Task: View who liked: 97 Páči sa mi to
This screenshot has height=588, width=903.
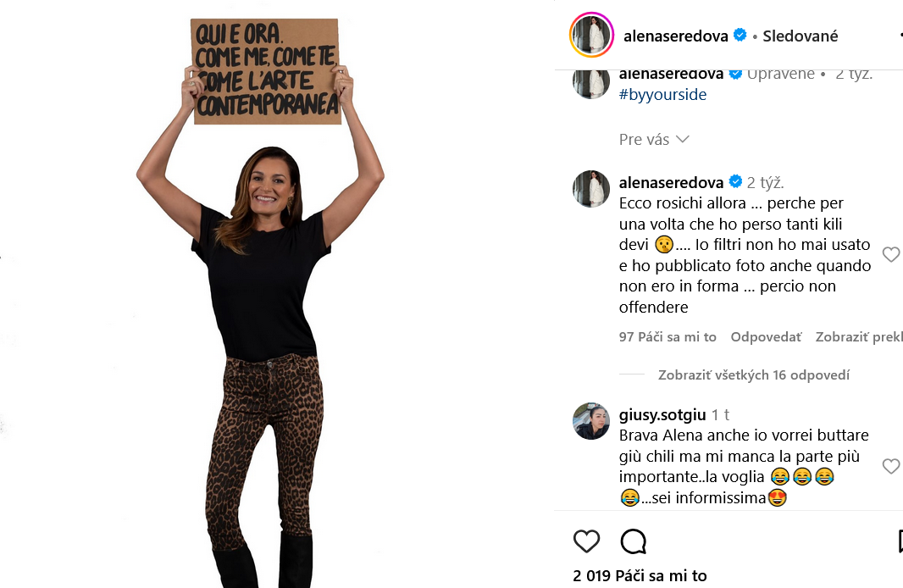Action: 668,337
